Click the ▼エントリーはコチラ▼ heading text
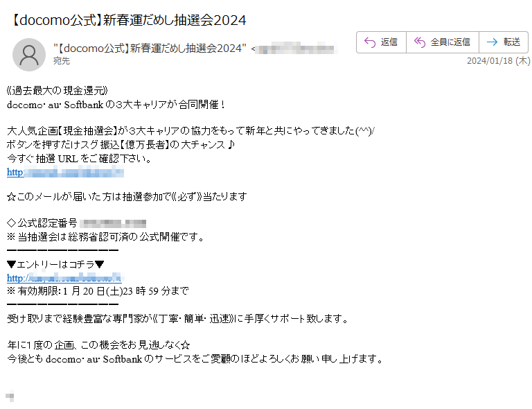532x409 pixels. [x=55, y=264]
